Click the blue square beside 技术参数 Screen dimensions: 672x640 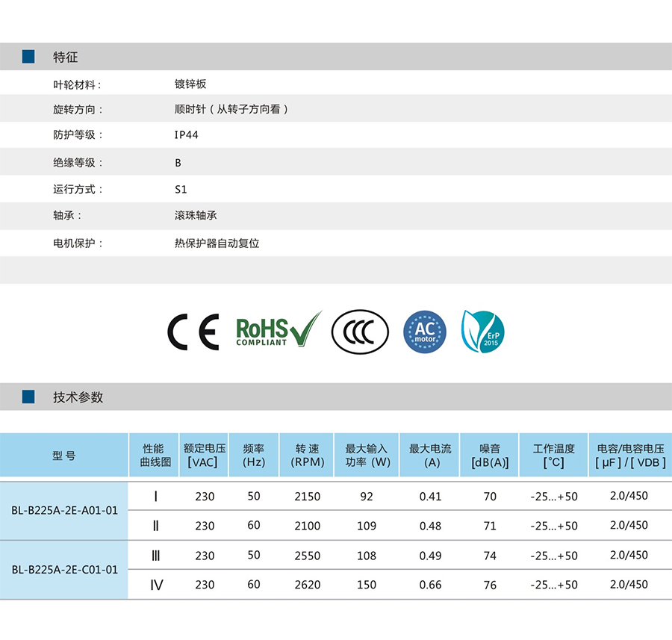[28, 397]
